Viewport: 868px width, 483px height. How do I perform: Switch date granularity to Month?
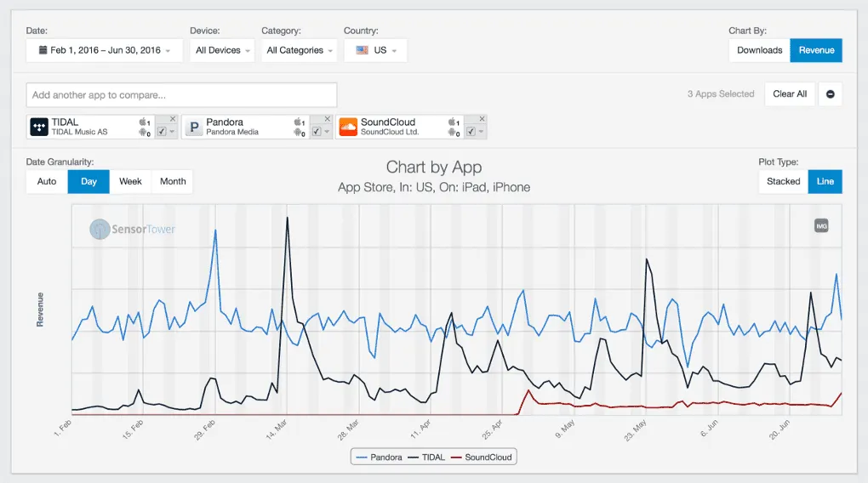tap(173, 181)
